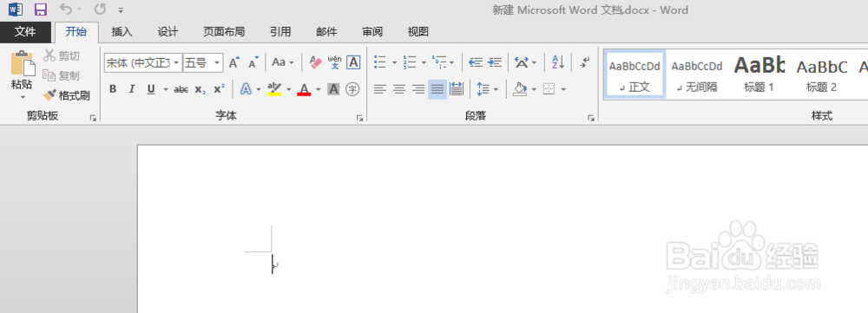
Task: Switch to the 审阅 tab
Action: pos(372,32)
